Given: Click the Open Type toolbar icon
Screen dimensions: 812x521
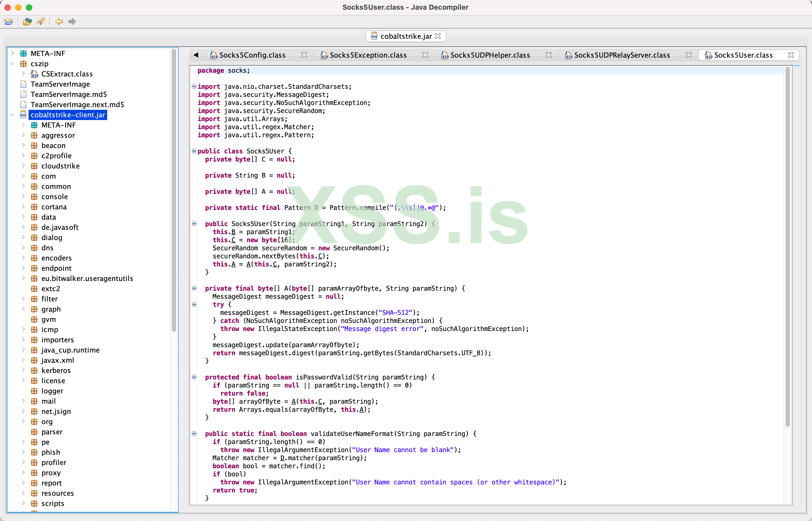Looking at the screenshot, I should 27,22.
